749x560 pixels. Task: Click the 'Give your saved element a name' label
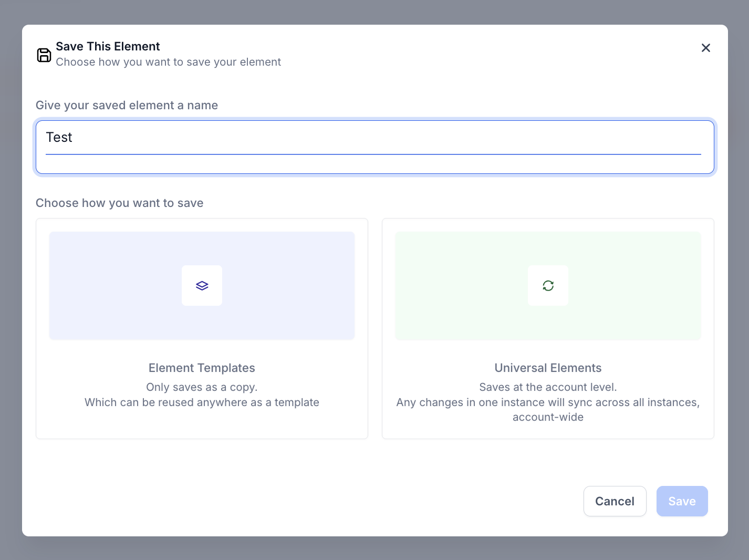tap(127, 105)
